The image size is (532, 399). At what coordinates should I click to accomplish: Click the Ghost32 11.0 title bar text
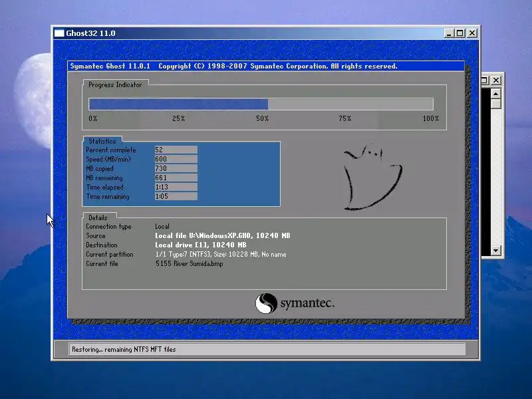[x=90, y=33]
